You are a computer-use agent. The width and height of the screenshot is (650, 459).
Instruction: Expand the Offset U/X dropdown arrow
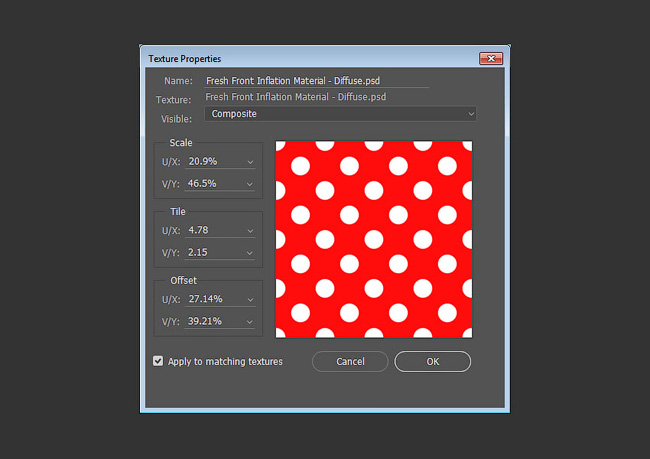(250, 300)
